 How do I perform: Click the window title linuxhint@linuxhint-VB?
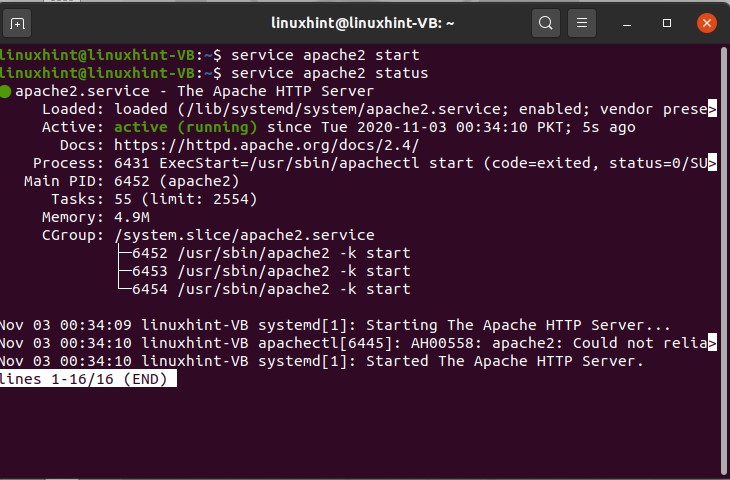364,22
